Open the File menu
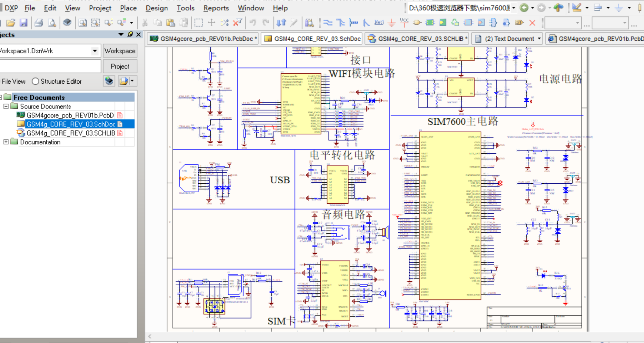 [30, 8]
